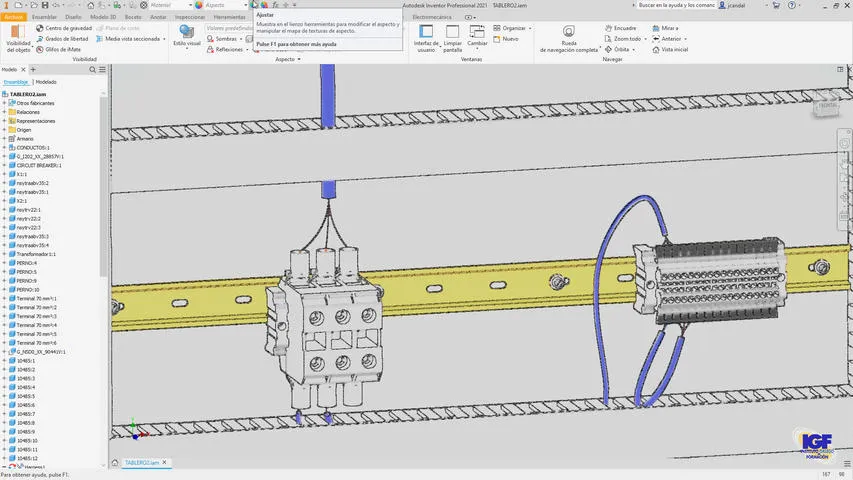Viewport: 853px width, 480px height.
Task: Open Media vista seccionada dropdown arrow
Action: click(x=164, y=39)
